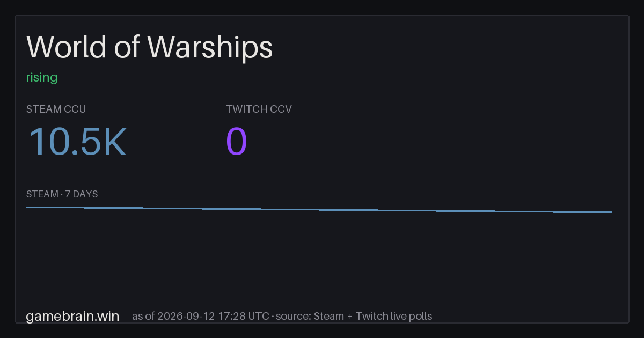This screenshot has width=644, height=338.
Task: Click "7 DAYS" in the chart heading
Action: coord(82,194)
